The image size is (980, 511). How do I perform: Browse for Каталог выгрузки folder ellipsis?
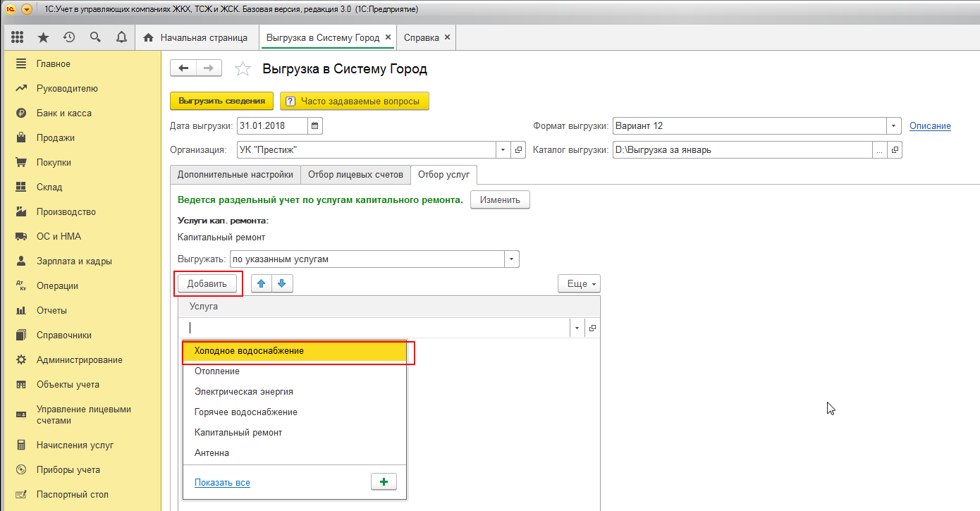pyautogui.click(x=879, y=150)
